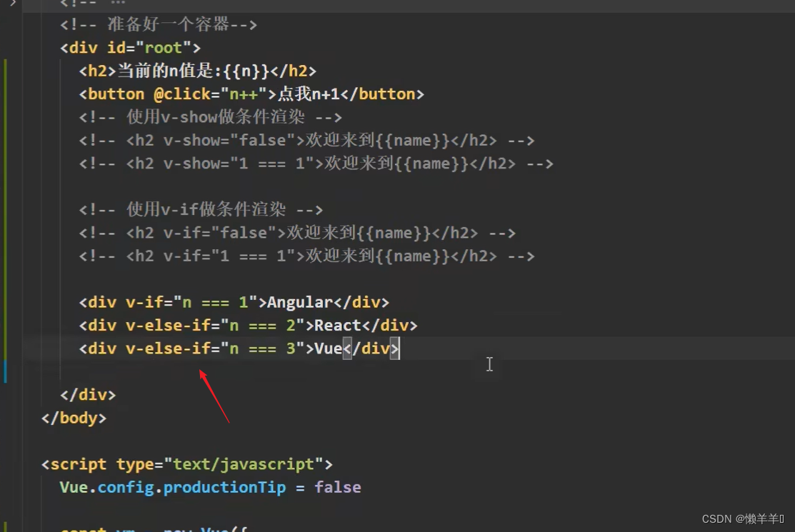795x532 pixels.
Task: Click the empty line below the Vue div
Action: point(214,372)
